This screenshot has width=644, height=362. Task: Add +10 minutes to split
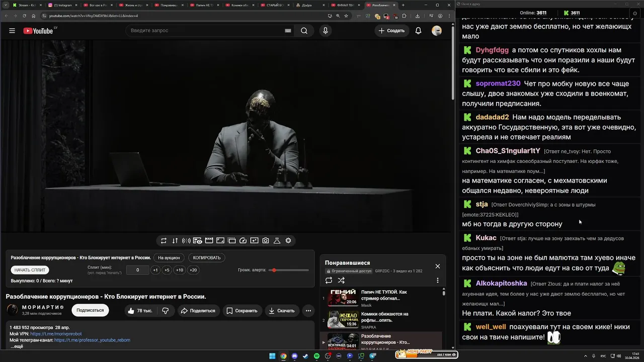coord(179,270)
